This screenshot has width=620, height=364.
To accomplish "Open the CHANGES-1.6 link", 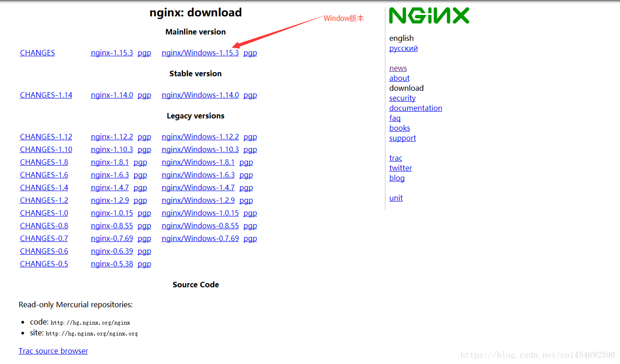I will [44, 175].
